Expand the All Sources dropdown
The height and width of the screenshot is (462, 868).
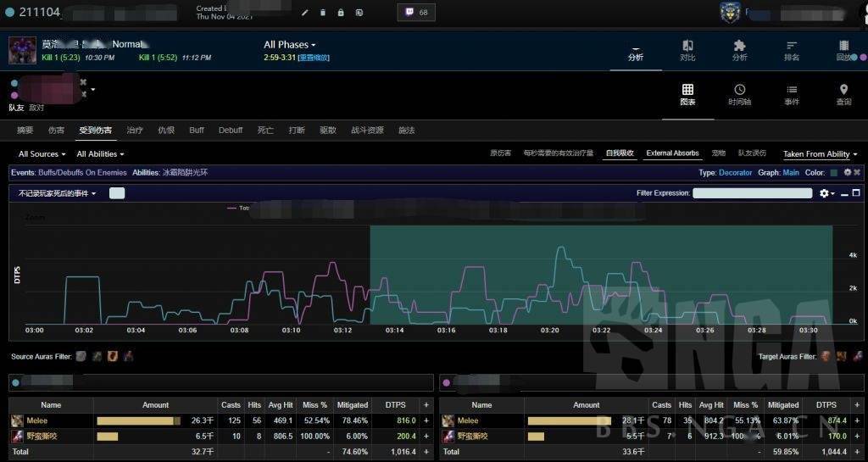click(42, 154)
